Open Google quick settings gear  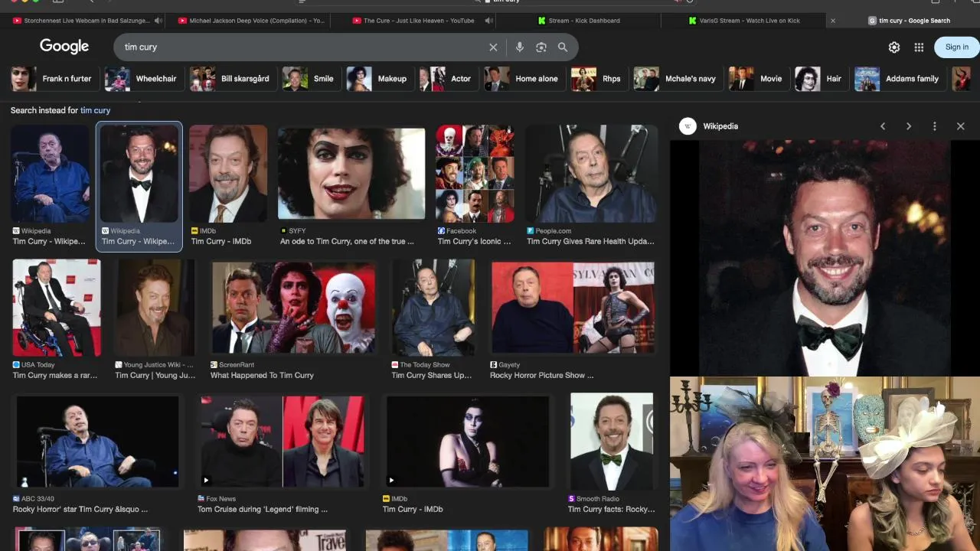pyautogui.click(x=894, y=47)
